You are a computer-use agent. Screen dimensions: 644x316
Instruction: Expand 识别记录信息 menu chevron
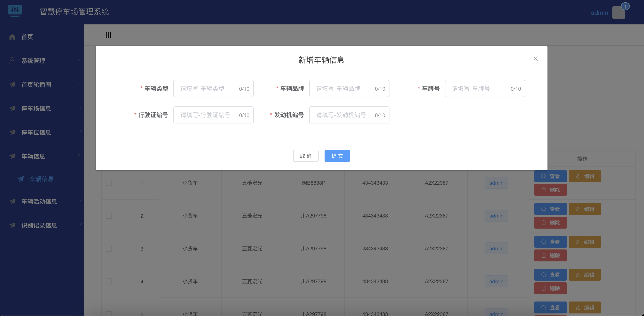pos(80,224)
